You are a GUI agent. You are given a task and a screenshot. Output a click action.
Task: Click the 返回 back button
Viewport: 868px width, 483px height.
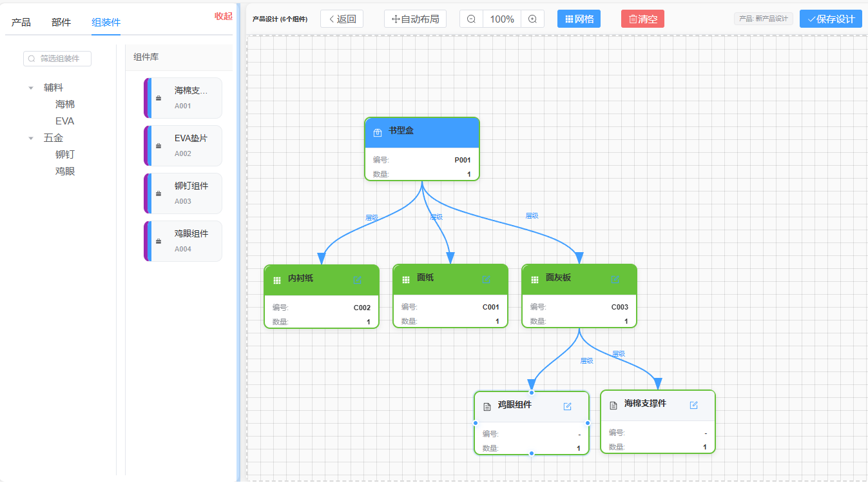pos(342,19)
